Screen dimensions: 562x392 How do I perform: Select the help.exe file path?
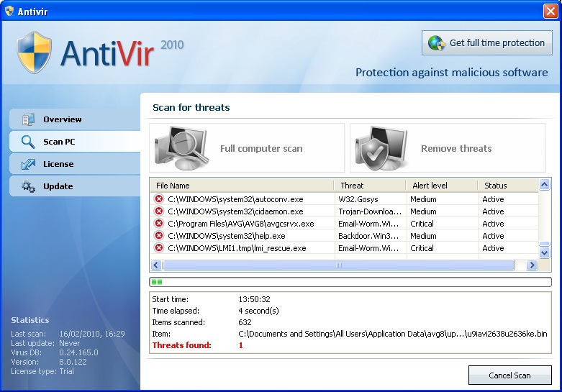[x=227, y=236]
